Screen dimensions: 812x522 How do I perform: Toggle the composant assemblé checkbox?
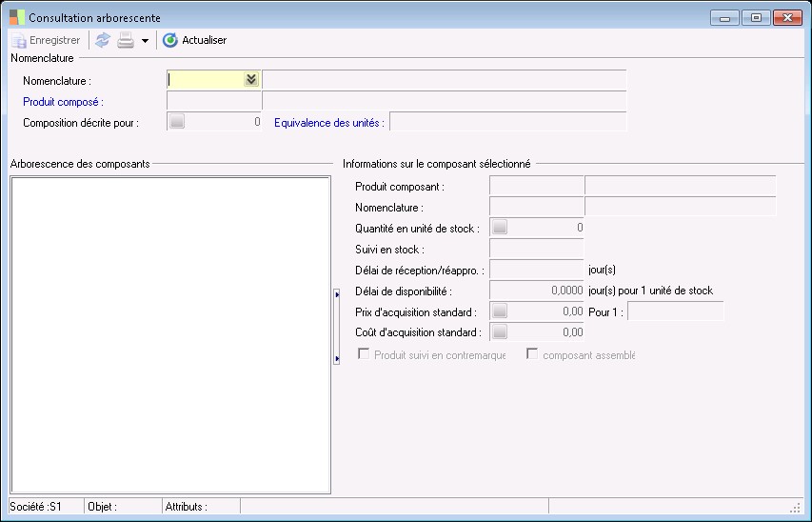pos(532,354)
